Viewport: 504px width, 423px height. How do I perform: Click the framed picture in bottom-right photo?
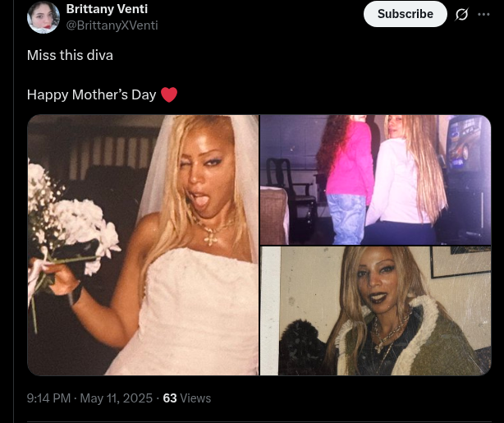coord(460,261)
